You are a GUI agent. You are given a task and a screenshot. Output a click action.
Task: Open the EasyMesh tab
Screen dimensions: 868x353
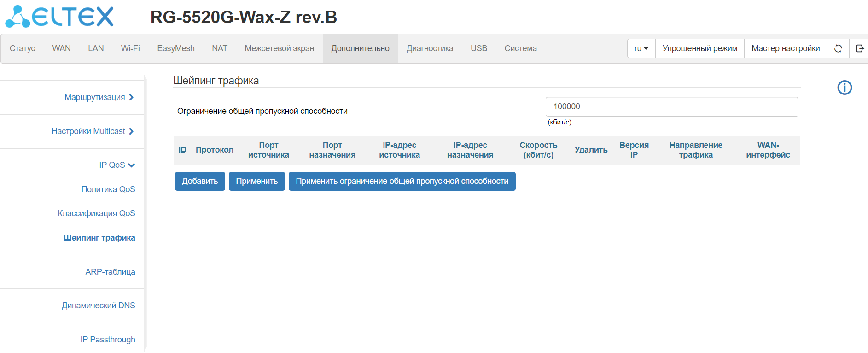[x=176, y=48]
